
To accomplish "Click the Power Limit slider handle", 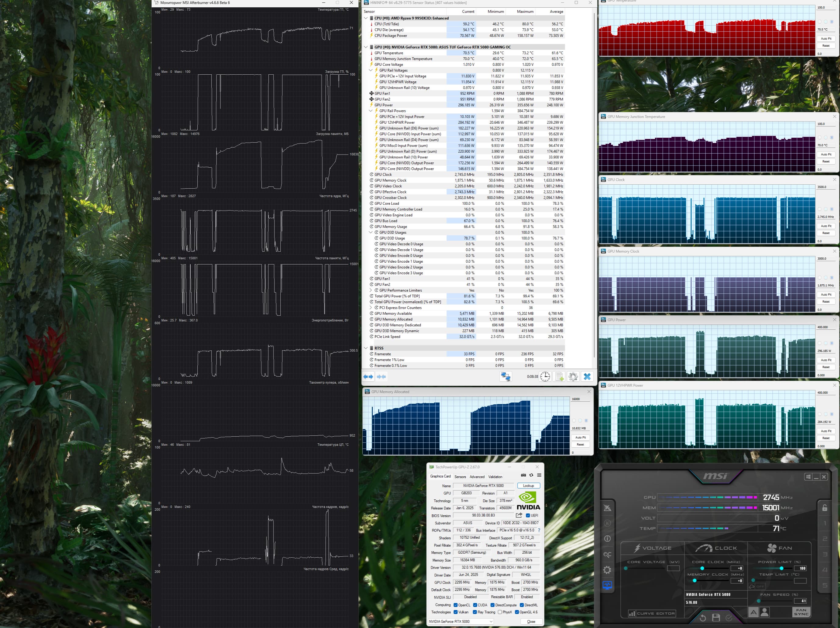I will 781,568.
